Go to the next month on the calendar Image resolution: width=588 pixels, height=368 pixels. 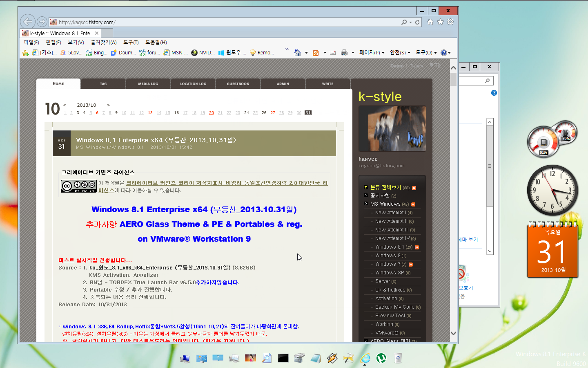pos(108,105)
